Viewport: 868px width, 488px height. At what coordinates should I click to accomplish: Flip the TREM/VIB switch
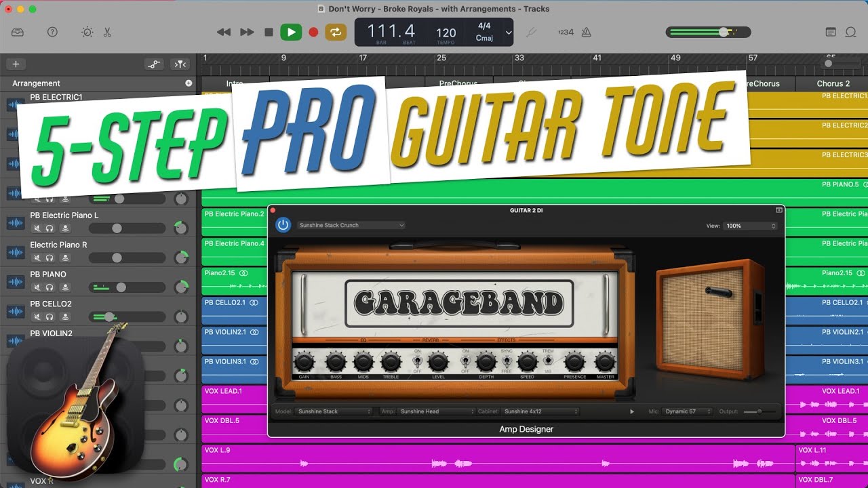pos(549,361)
